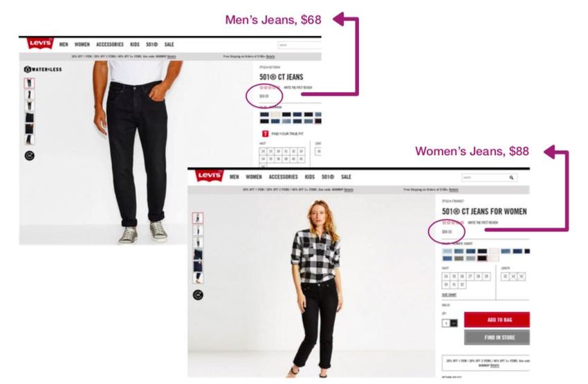
Task: Open the Size Chart link
Action: point(449,295)
